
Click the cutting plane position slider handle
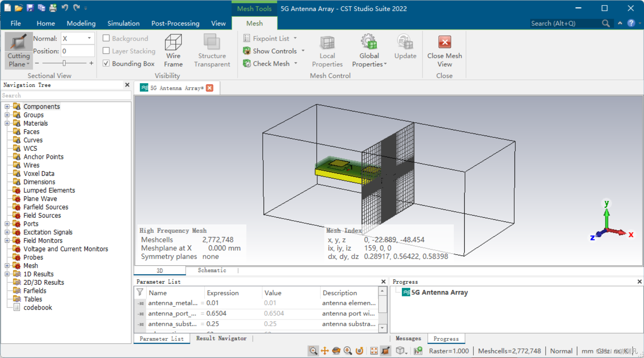64,63
